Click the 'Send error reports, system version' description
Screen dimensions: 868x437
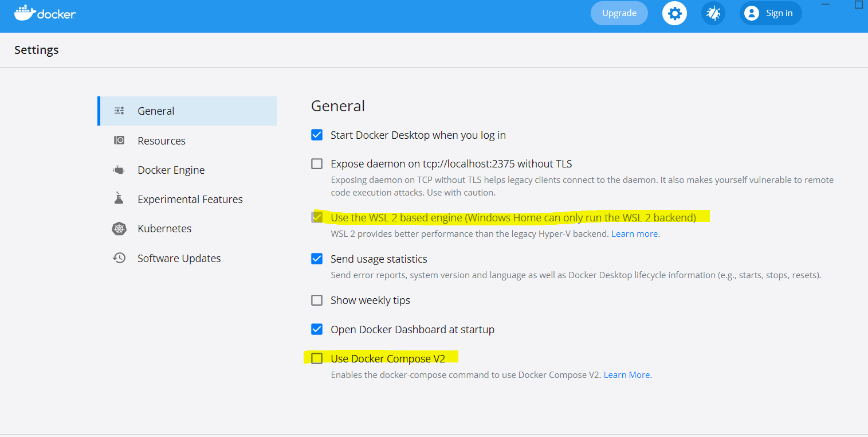576,275
